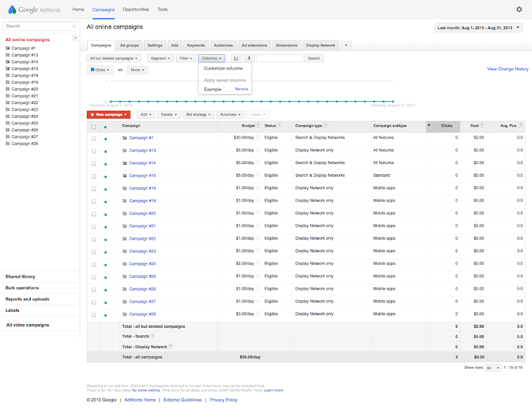Viewport: 532px width, 414px height.
Task: Open the Show rows dropdown
Action: [x=493, y=368]
